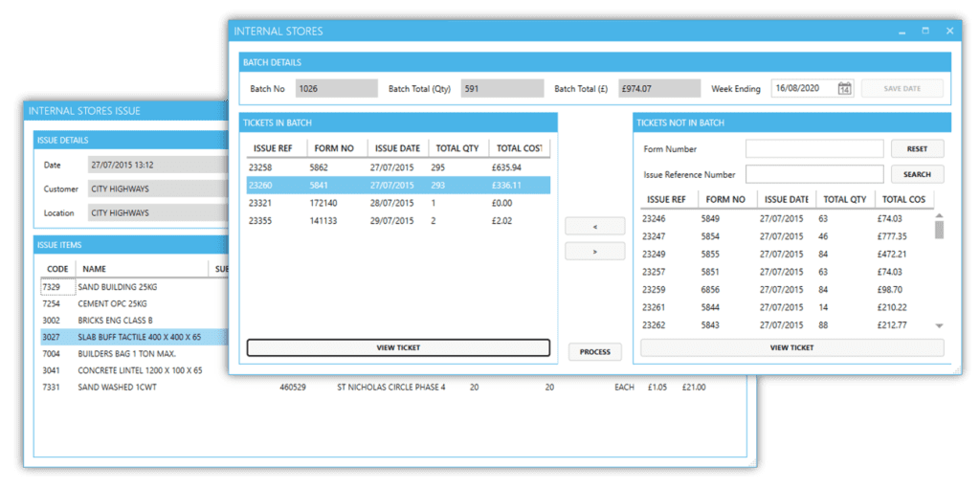Click St Nicholas Circle Phase 4 cell
Image resolution: width=980 pixels, height=489 pixels.
(390, 387)
